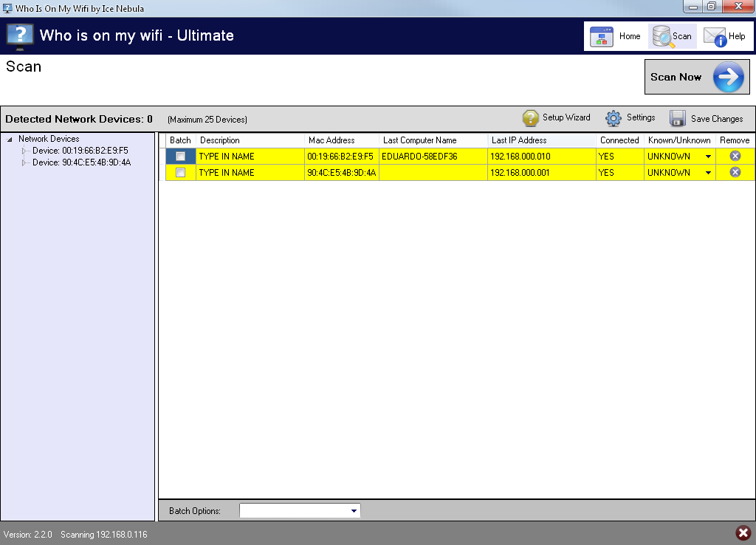Click the Scan database icon
Screen dimensions: 756x545
click(x=662, y=37)
